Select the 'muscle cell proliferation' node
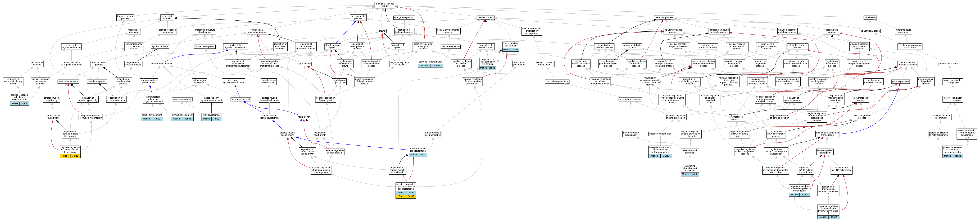 point(519,63)
